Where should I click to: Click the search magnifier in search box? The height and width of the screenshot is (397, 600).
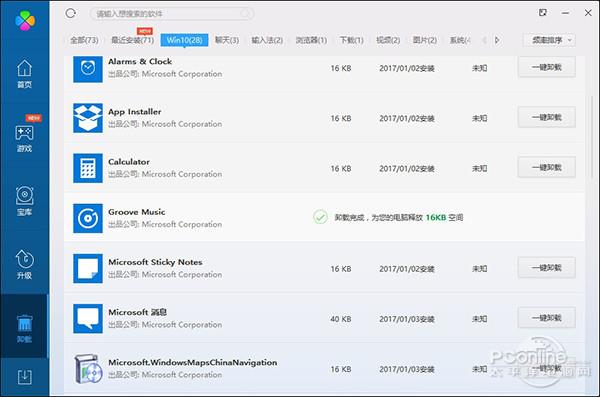[x=246, y=14]
